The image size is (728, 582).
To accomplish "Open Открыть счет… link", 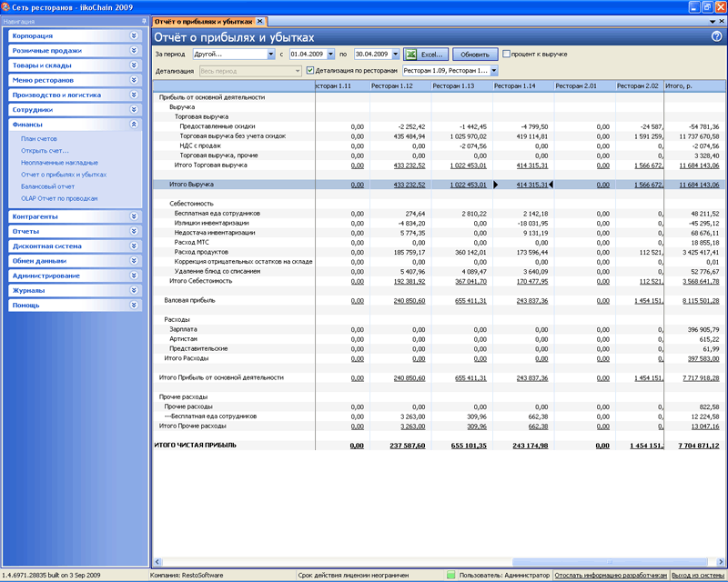I will tap(45, 151).
